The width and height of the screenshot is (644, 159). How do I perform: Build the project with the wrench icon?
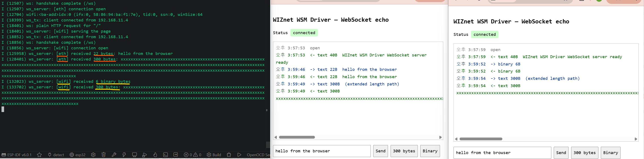[114, 155]
